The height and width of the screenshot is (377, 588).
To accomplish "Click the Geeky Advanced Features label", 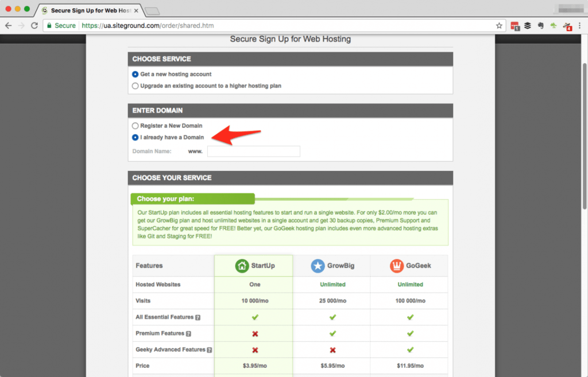I will tap(170, 349).
